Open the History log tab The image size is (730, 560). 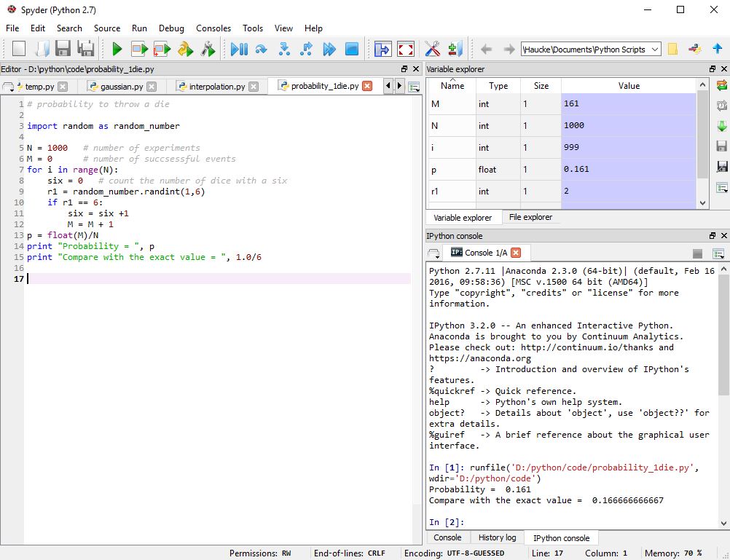[497, 537]
